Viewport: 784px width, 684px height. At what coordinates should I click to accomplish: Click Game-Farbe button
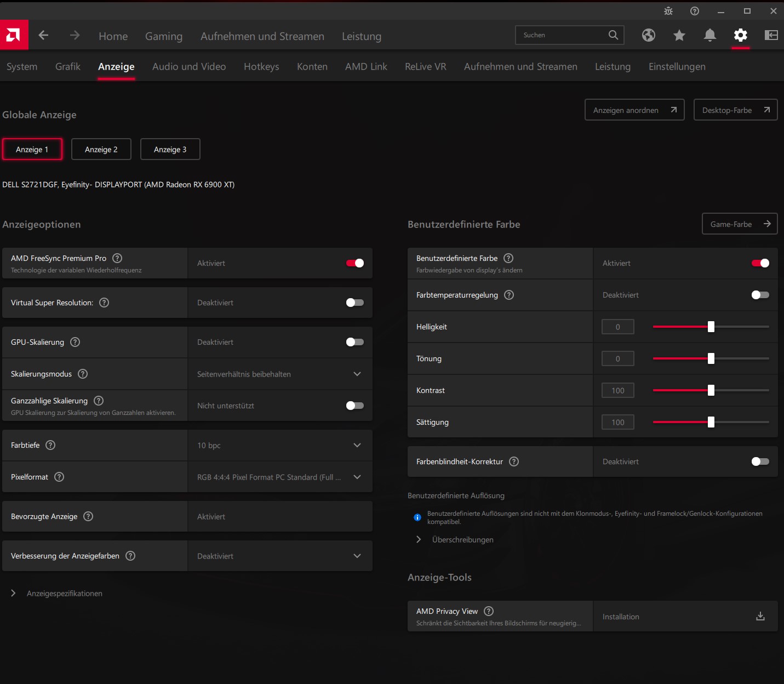coord(740,224)
